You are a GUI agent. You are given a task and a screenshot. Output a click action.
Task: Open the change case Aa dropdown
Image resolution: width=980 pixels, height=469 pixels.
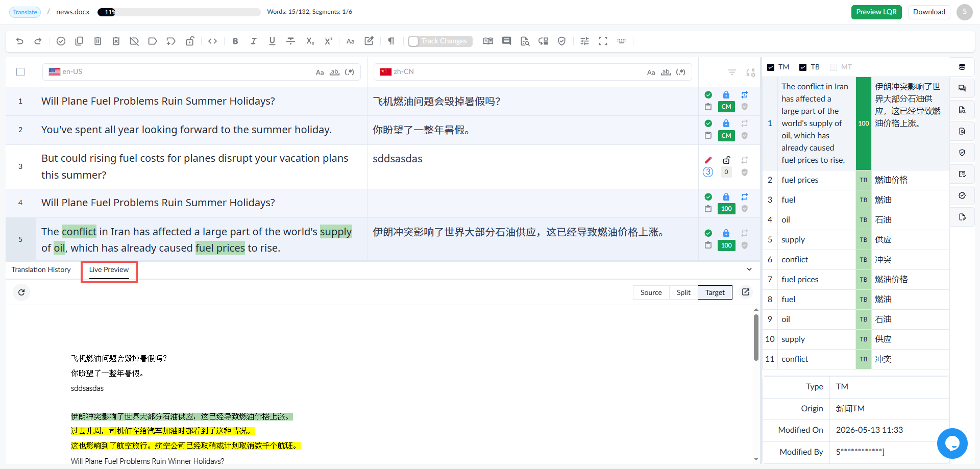pyautogui.click(x=351, y=41)
